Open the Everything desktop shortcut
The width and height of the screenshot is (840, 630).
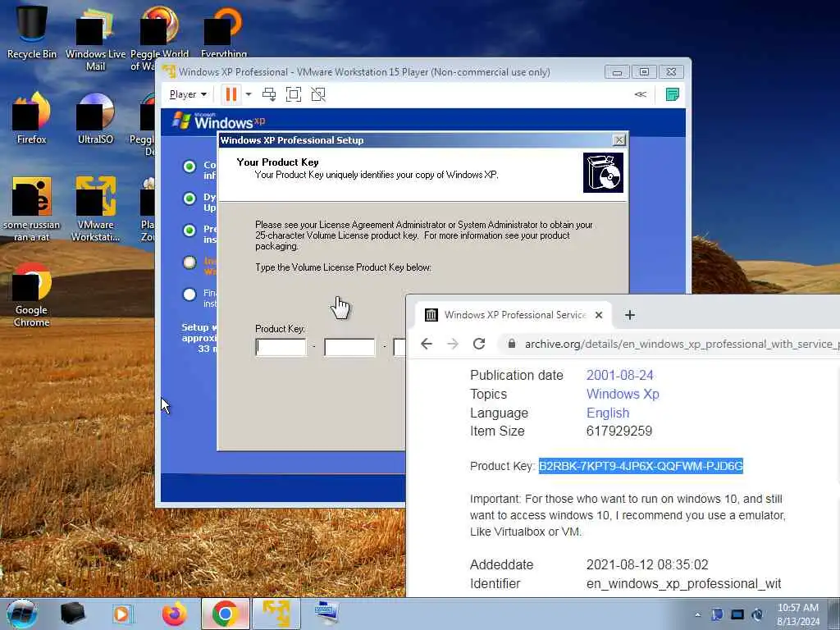coord(224,32)
